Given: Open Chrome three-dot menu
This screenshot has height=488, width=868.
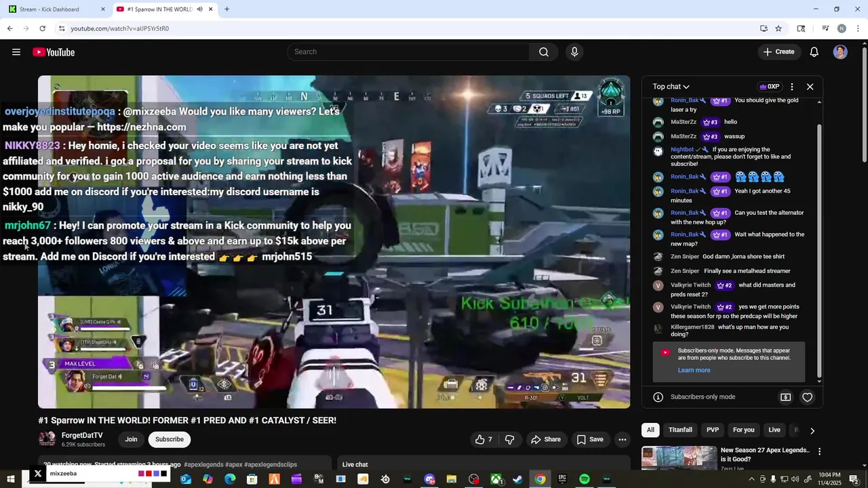Looking at the screenshot, I should [858, 28].
